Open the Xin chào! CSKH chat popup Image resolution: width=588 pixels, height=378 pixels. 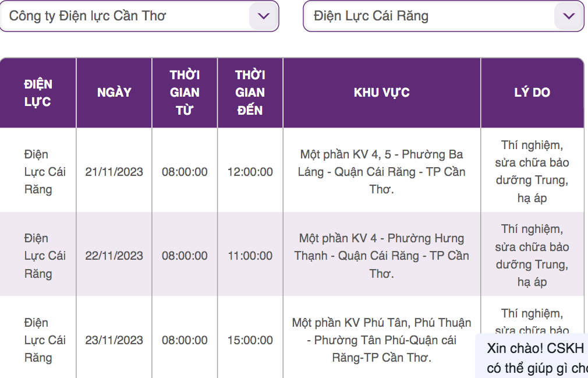(532, 356)
